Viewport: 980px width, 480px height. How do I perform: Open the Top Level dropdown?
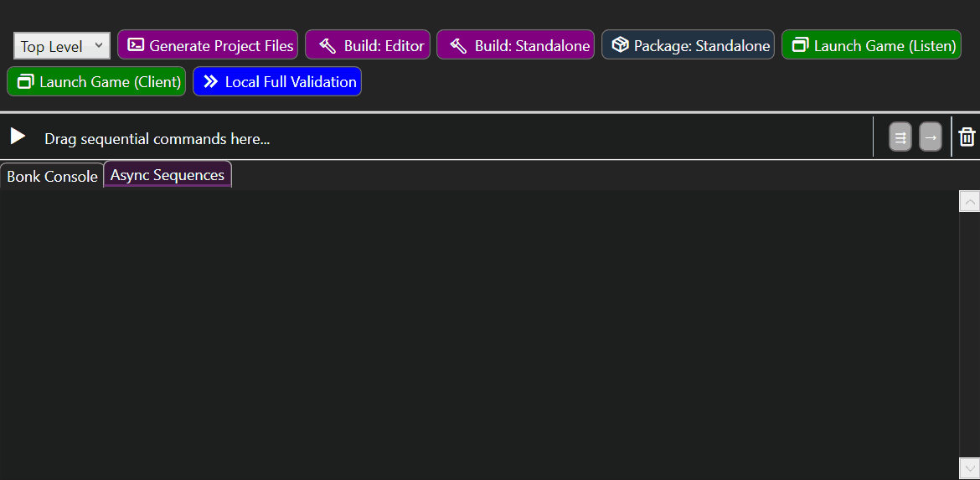pos(62,45)
